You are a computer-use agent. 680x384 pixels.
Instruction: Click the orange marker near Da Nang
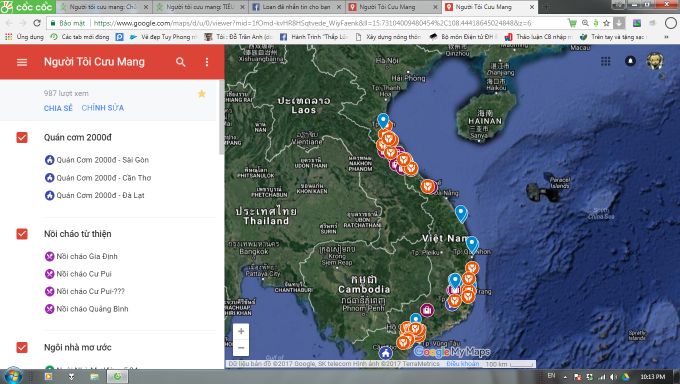click(428, 187)
